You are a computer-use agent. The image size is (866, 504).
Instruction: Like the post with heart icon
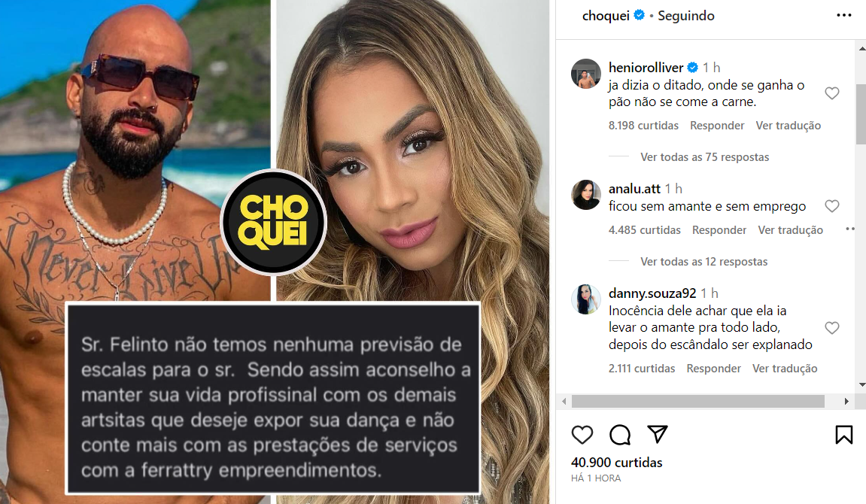coord(582,435)
